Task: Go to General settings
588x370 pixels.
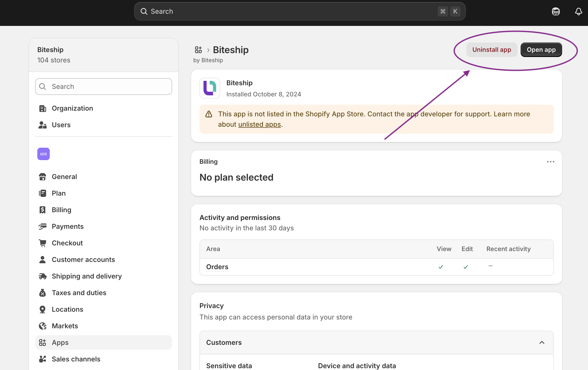Action: [x=104, y=177]
